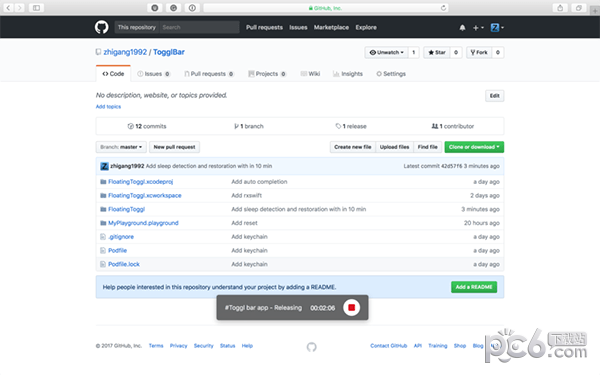
Task: Click the Safari address bar
Action: coord(326,8)
